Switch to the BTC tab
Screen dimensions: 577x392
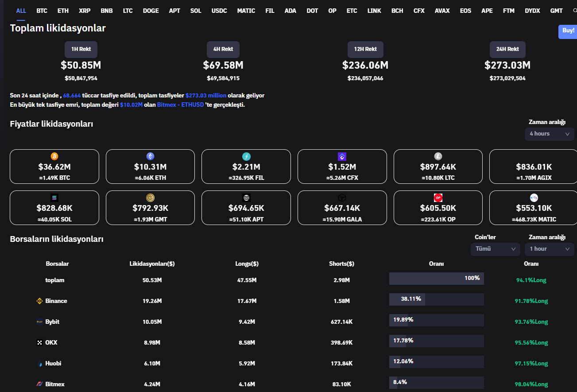42,11
